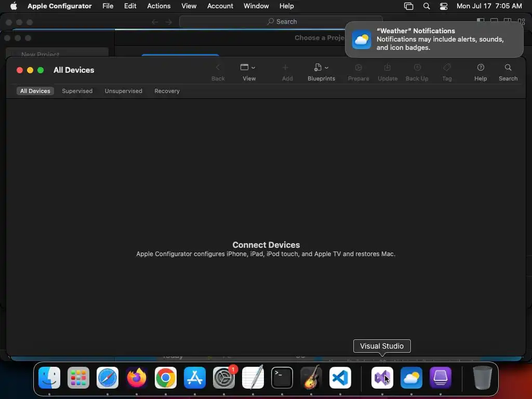Click the back arrow in the background window
Image resolution: width=532 pixels, height=399 pixels.
pyautogui.click(x=155, y=22)
